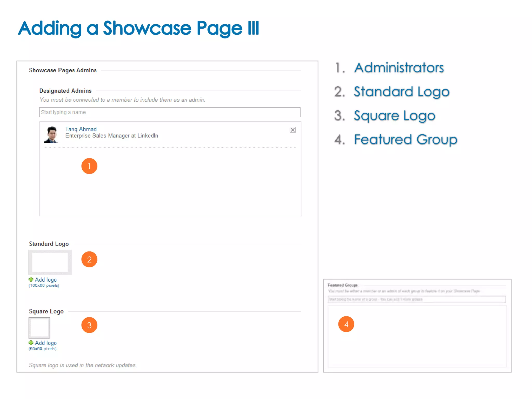This screenshot has width=532, height=399.
Task: Select the Square Logo placeholder image box
Action: pos(39,328)
